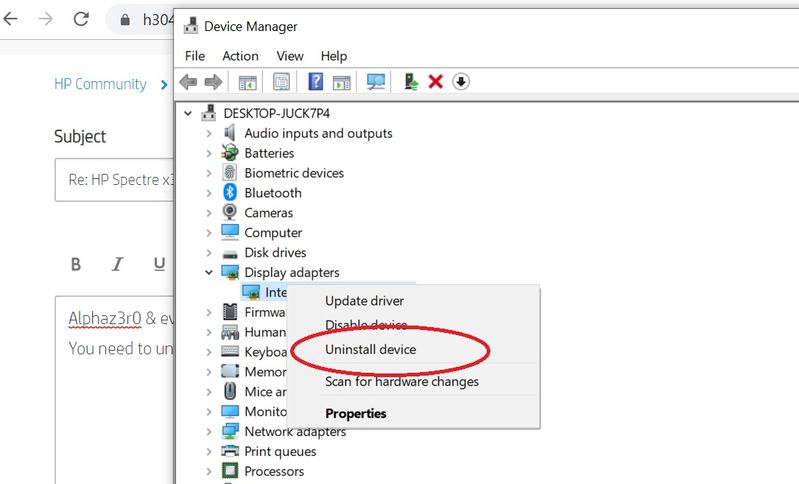
Task: Open Help via the blue question mark icon
Action: point(315,82)
